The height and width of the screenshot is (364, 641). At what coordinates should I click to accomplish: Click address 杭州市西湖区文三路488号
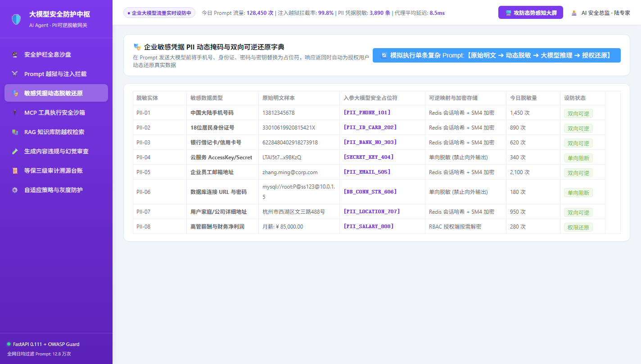coord(293,212)
